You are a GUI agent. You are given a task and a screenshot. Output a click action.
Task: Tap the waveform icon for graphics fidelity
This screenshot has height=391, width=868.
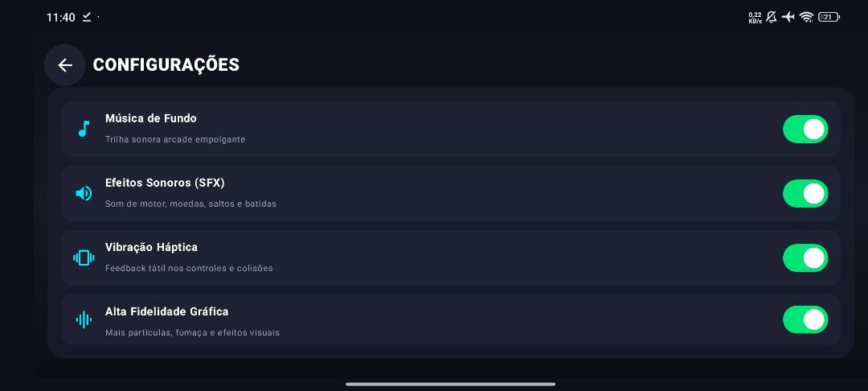pyautogui.click(x=84, y=319)
